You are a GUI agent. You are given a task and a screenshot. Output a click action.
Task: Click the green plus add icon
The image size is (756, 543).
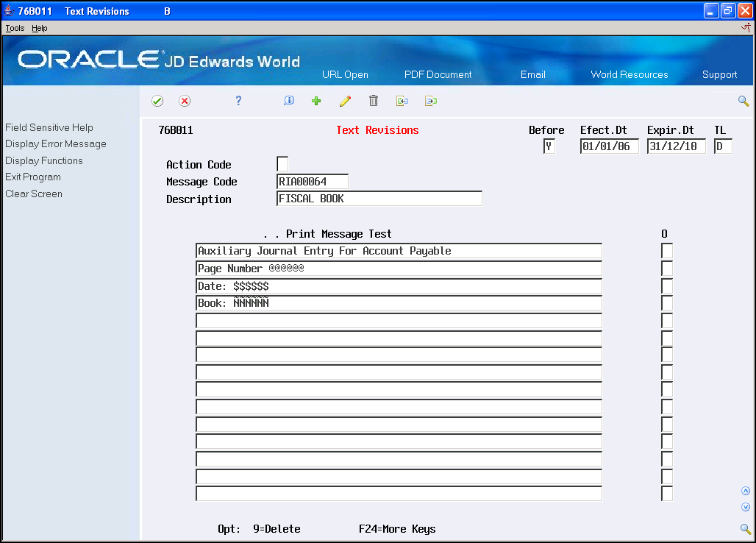click(x=316, y=101)
